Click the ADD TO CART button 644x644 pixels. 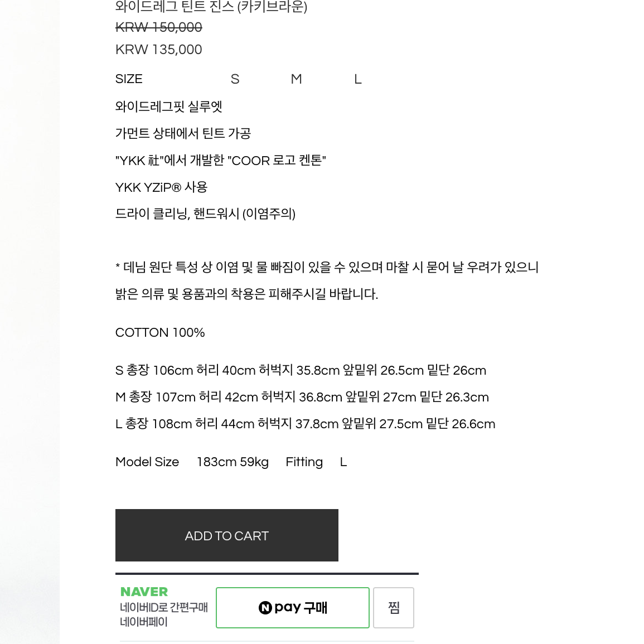tap(227, 535)
